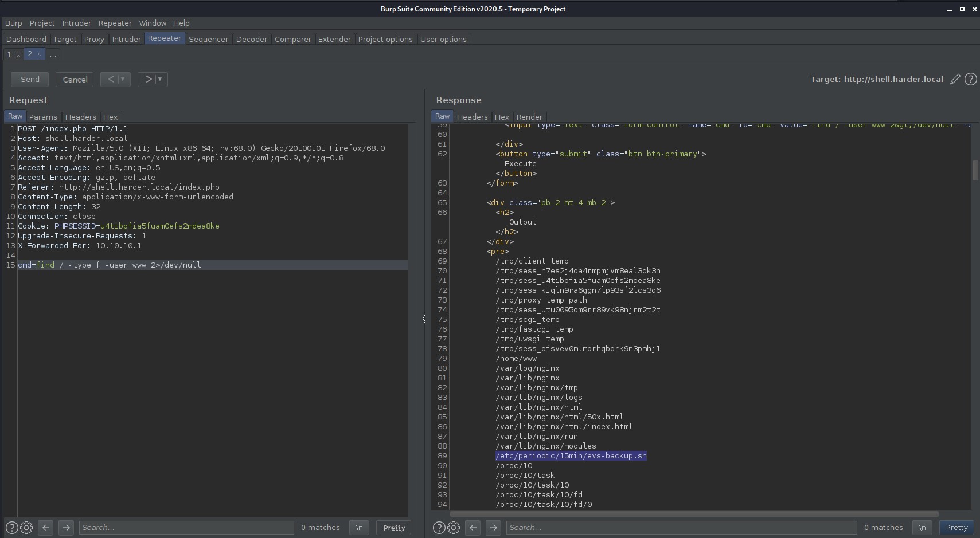Click the cmd=find line in the request body
Screen dimensions: 980x538
point(213,265)
